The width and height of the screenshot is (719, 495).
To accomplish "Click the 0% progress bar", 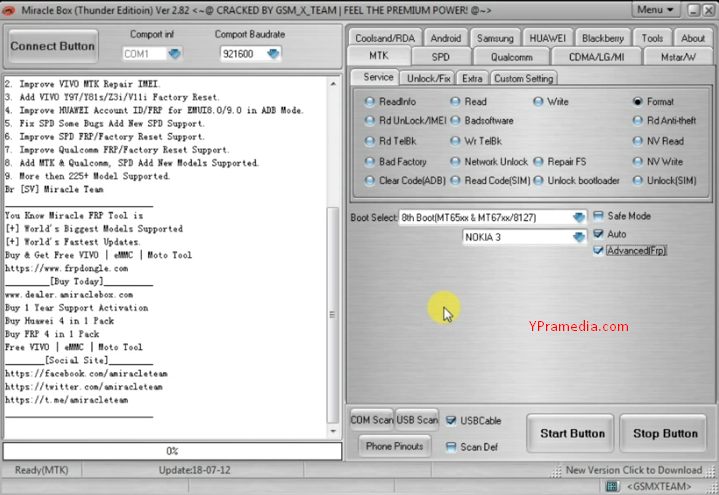I will pos(172,451).
